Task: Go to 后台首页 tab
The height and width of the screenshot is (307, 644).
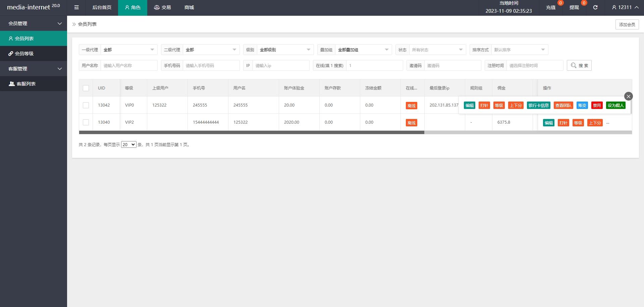Action: pyautogui.click(x=102, y=7)
